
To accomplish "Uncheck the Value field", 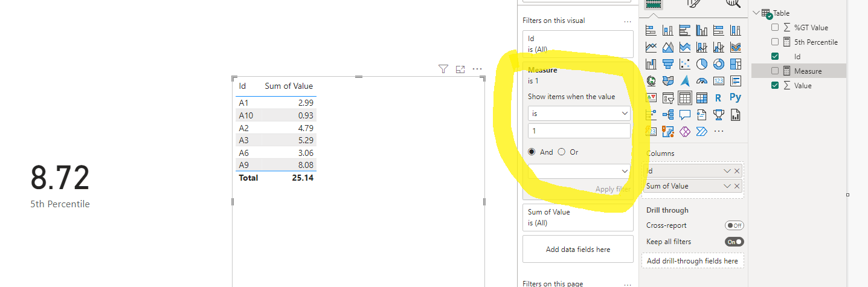I will point(776,85).
